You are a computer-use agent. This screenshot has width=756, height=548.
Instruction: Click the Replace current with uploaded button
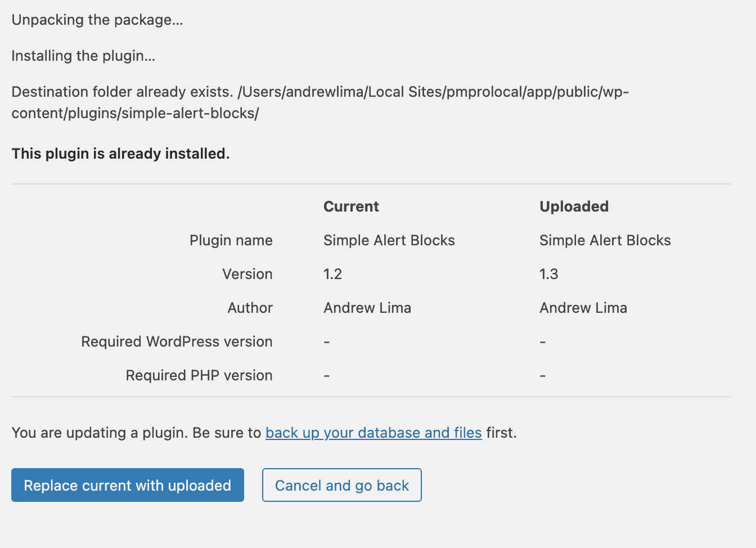click(x=127, y=484)
